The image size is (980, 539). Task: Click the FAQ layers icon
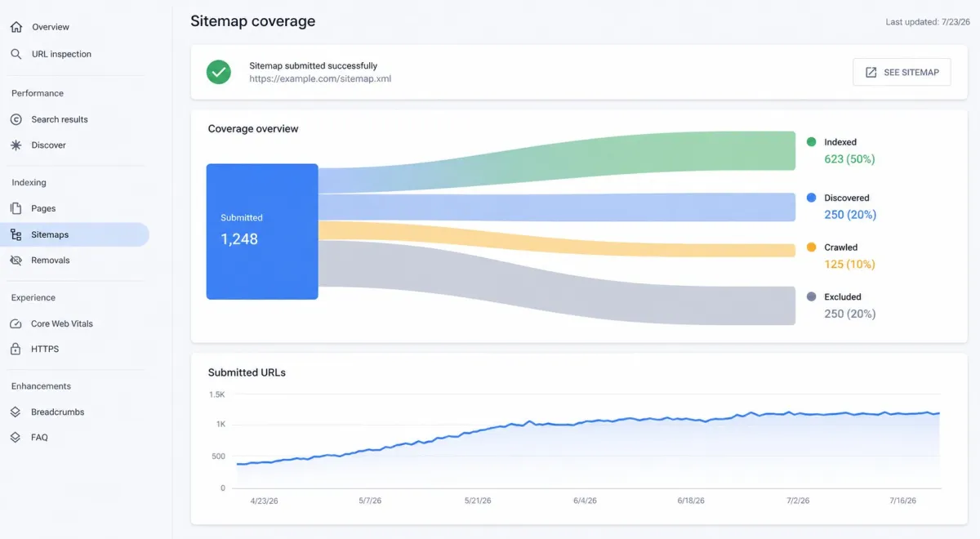click(x=16, y=438)
